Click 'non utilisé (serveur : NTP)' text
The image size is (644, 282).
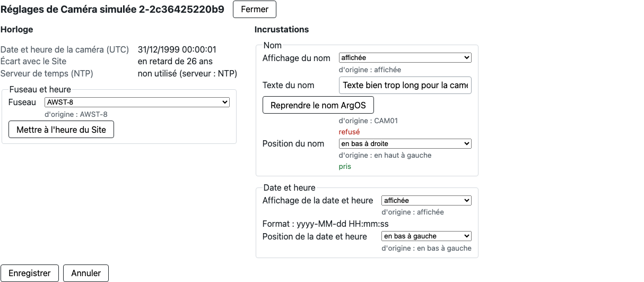187,73
